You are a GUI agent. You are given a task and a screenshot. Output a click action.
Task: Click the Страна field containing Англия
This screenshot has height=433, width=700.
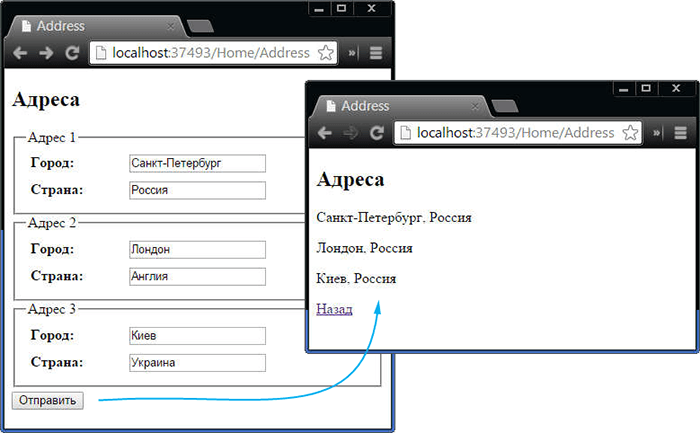(197, 276)
